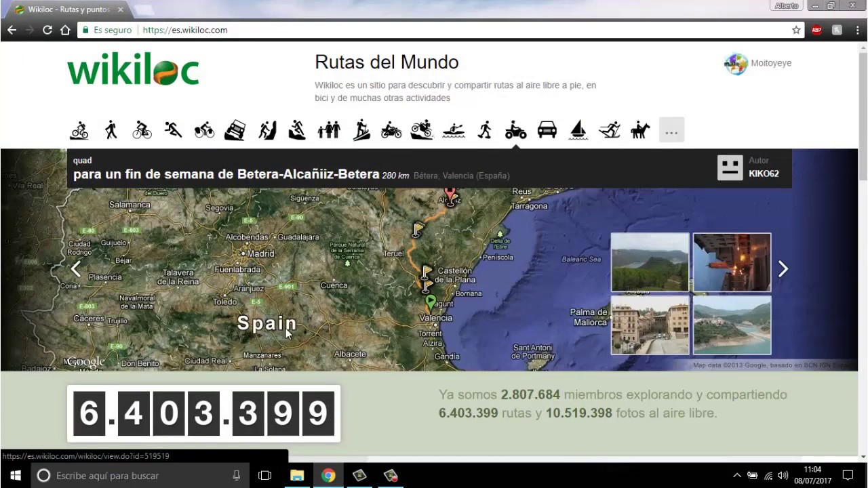Open a new browser tab
This screenshot has width=868, height=488.
pos(143,9)
